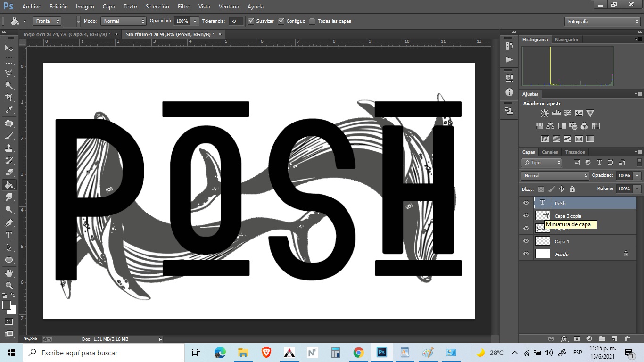
Task: Click the Tolerancia input field
Action: (x=236, y=21)
